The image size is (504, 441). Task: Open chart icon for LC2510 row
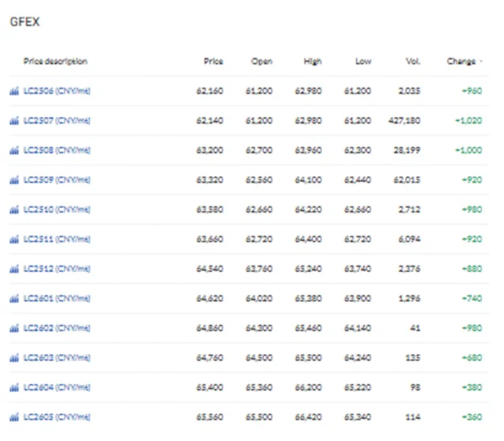point(14,209)
